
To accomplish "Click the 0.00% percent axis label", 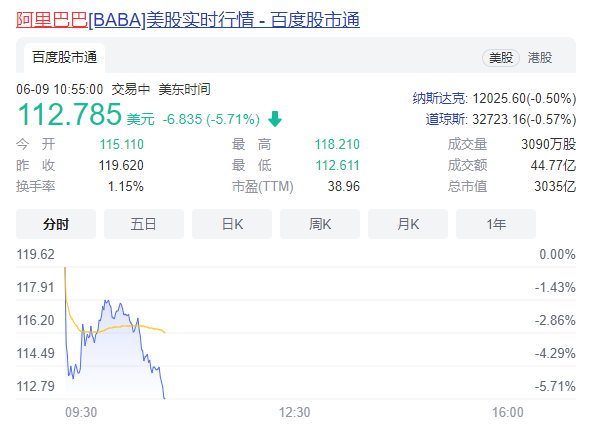I will (x=557, y=254).
